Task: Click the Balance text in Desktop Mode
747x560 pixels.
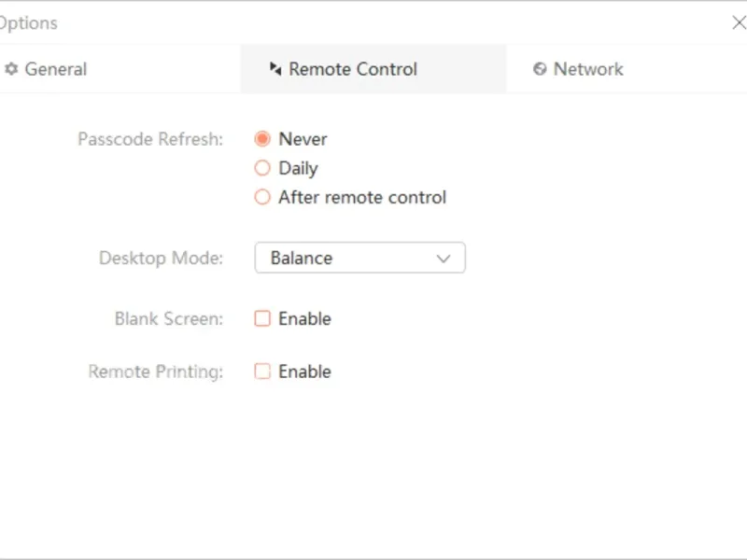Action: 302,259
